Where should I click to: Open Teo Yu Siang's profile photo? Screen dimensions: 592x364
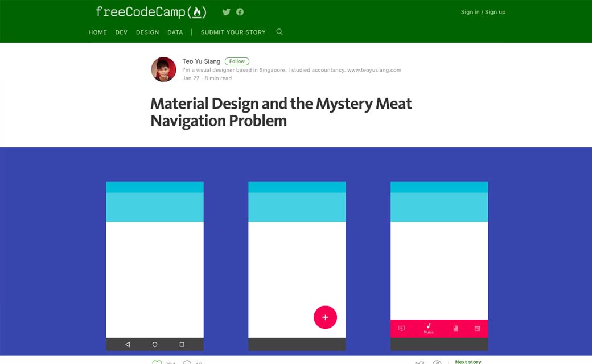coord(163,69)
